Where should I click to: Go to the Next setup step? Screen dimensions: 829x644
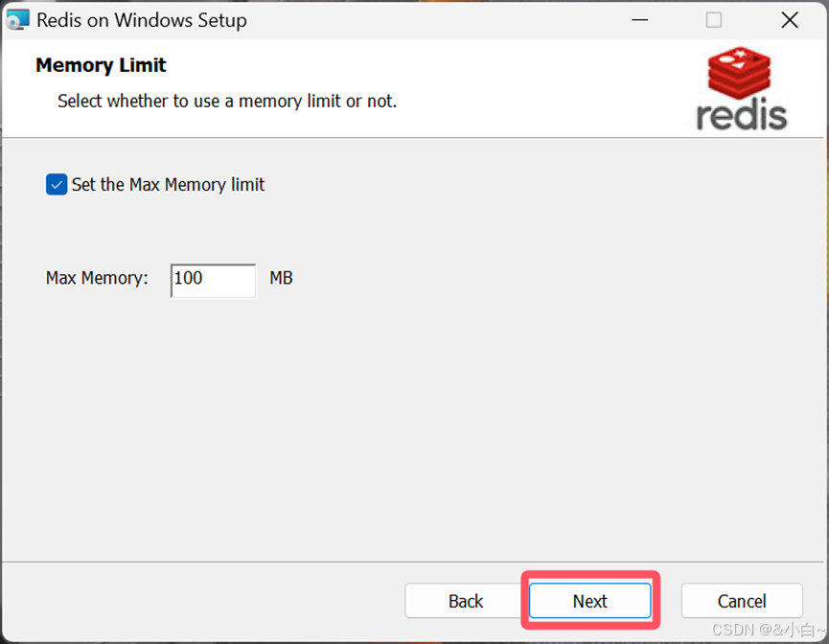(x=590, y=601)
